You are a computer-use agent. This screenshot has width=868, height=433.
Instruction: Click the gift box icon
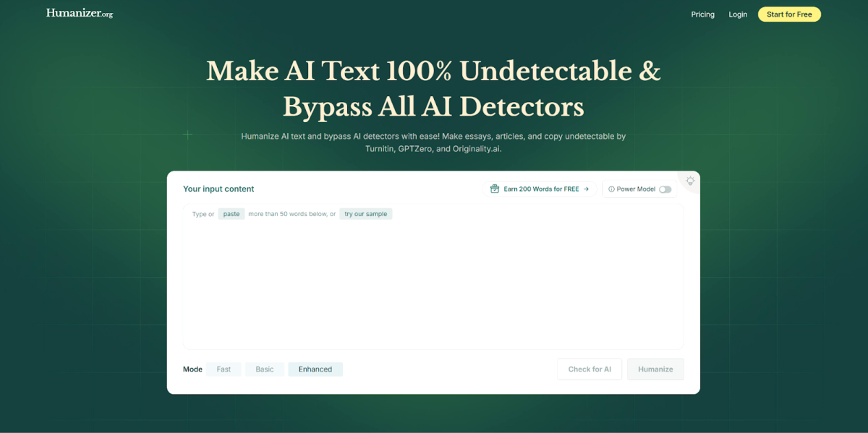pos(495,189)
